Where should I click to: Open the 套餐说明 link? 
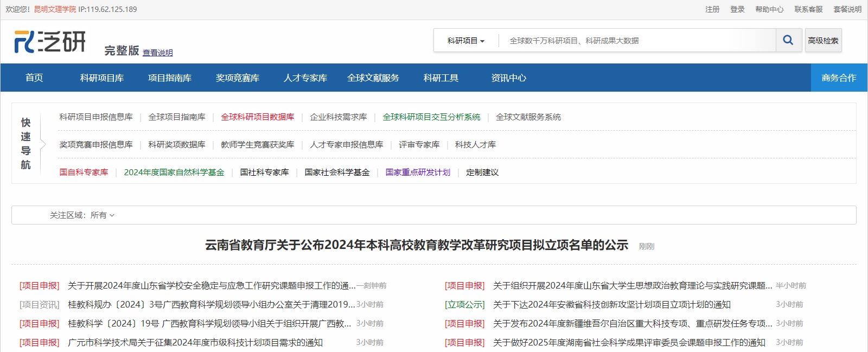[x=847, y=9]
